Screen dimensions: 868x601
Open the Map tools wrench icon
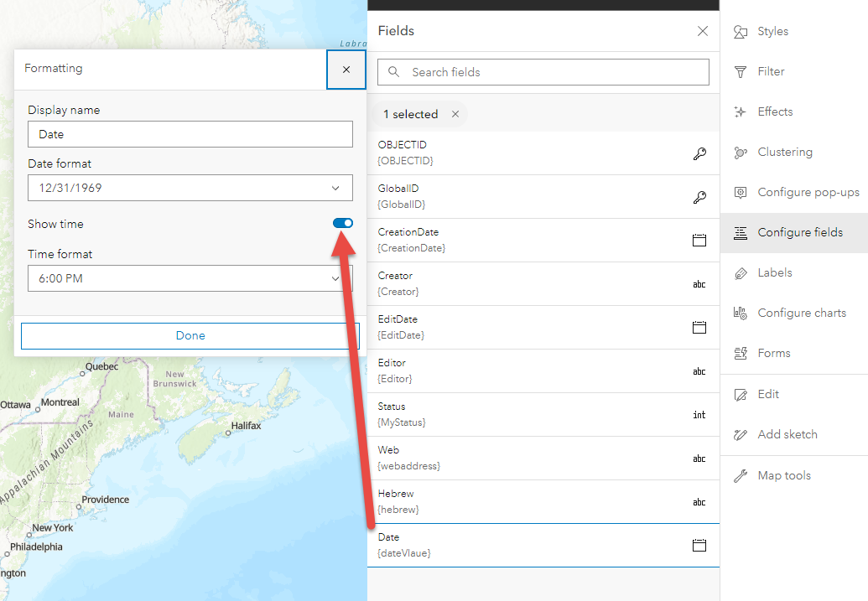[741, 476]
